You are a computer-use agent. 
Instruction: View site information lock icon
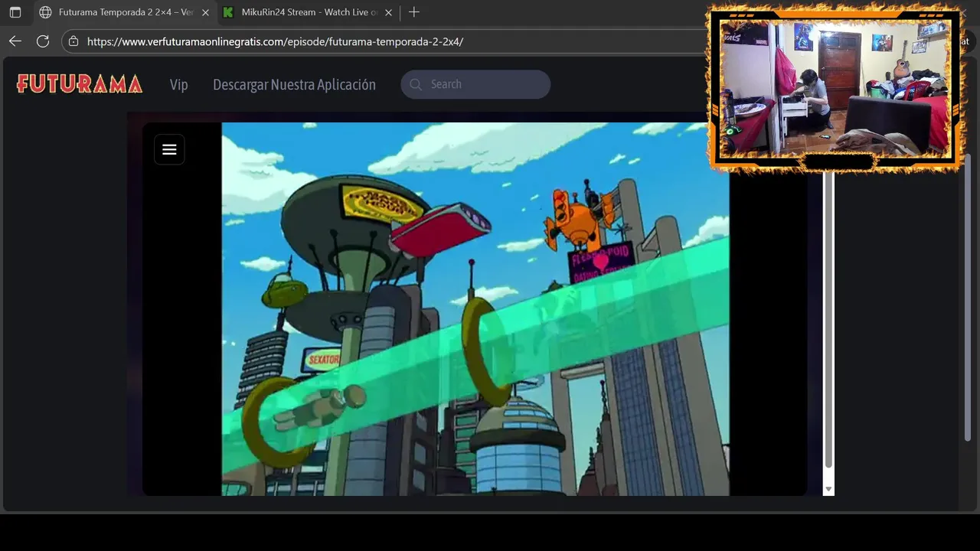coord(73,41)
